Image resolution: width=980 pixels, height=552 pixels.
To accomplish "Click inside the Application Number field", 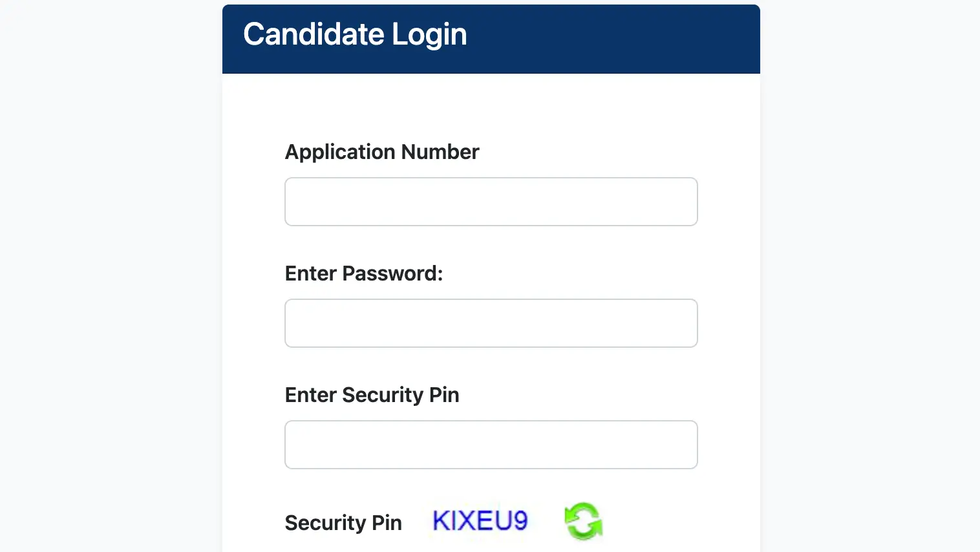I will pyautogui.click(x=491, y=201).
